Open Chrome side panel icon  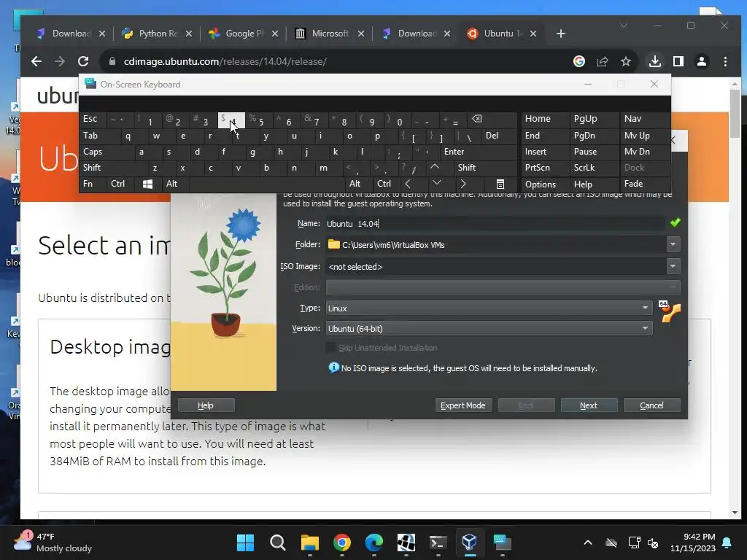click(678, 61)
